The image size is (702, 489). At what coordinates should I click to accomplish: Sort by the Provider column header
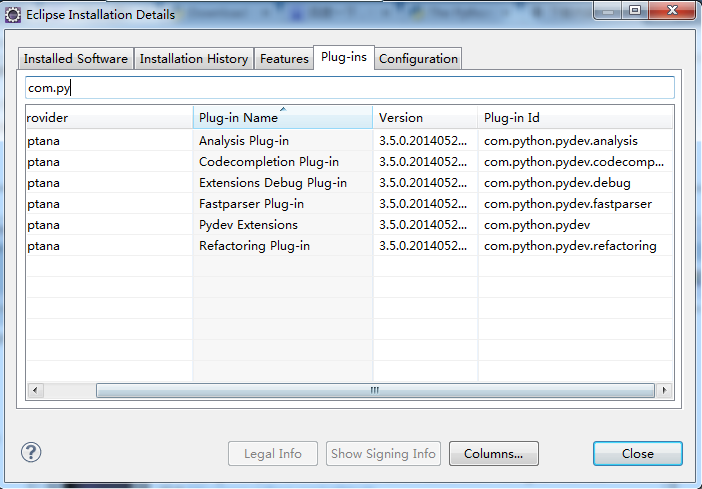[x=109, y=118]
